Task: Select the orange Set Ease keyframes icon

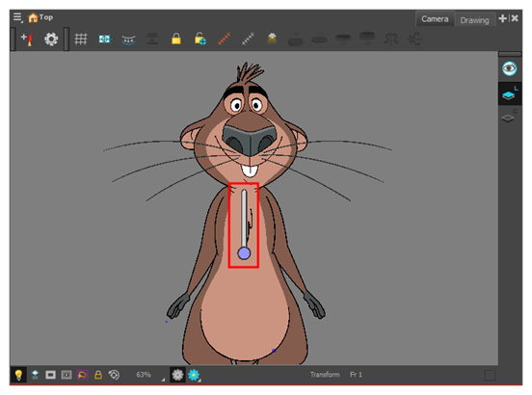Action: [x=225, y=39]
